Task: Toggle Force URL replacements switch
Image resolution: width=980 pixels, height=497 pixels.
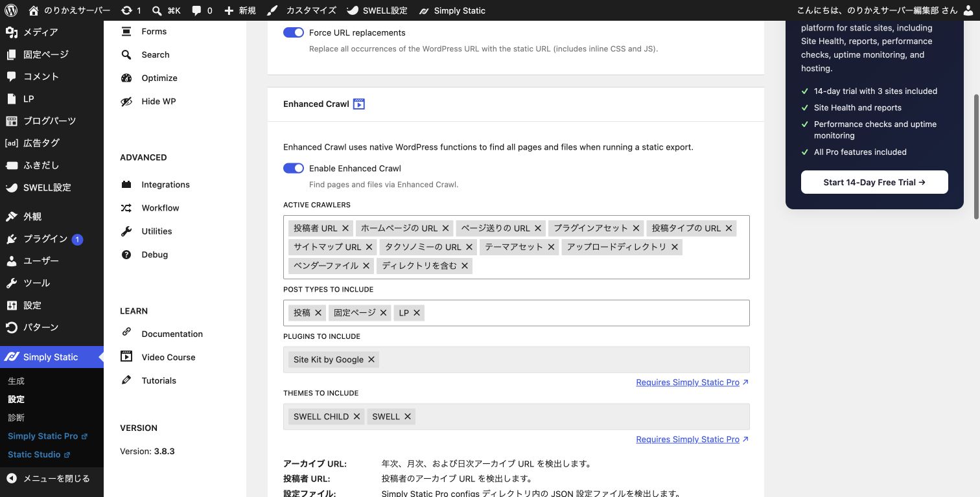Action: coord(294,32)
